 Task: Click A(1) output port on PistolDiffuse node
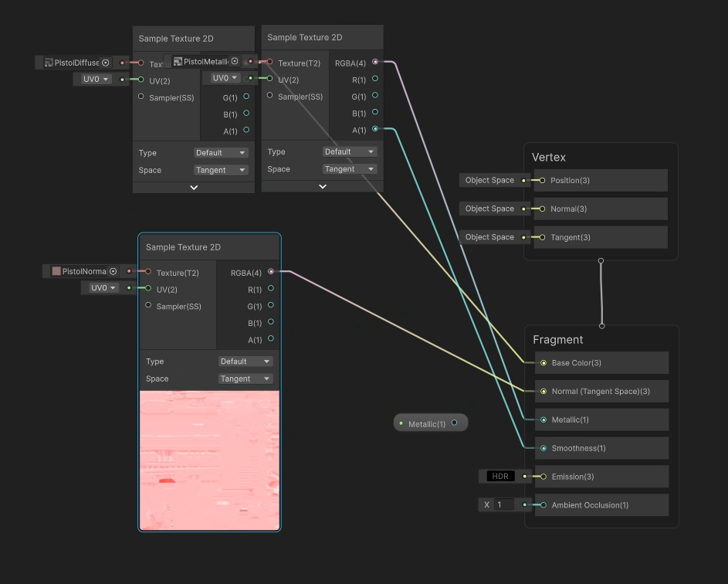click(246, 130)
